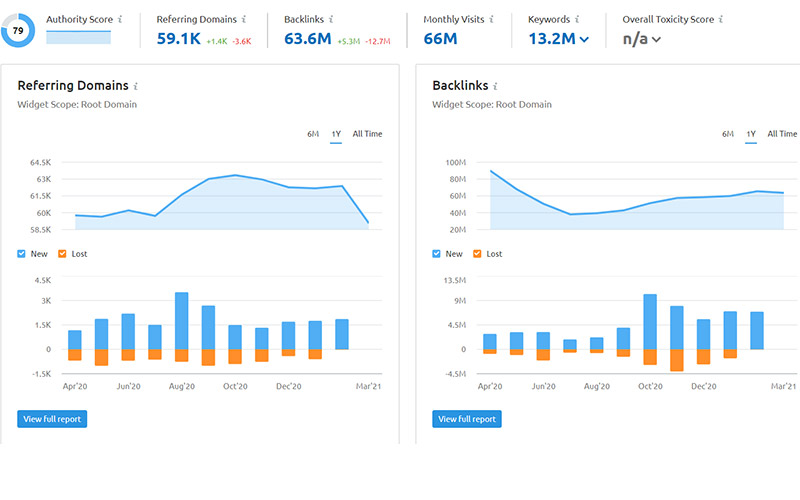
Task: Click info icon in Referring Domains widget title
Action: coord(136,87)
